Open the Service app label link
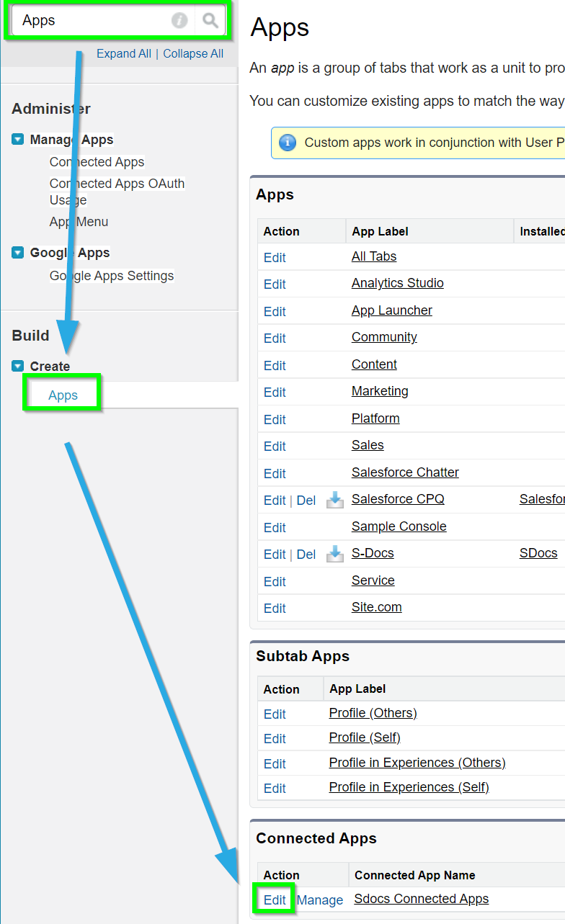 click(373, 580)
